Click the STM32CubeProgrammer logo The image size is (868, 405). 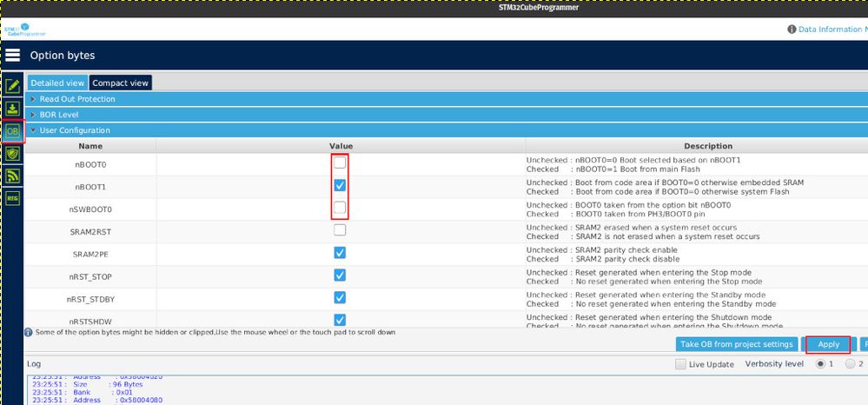(24, 30)
